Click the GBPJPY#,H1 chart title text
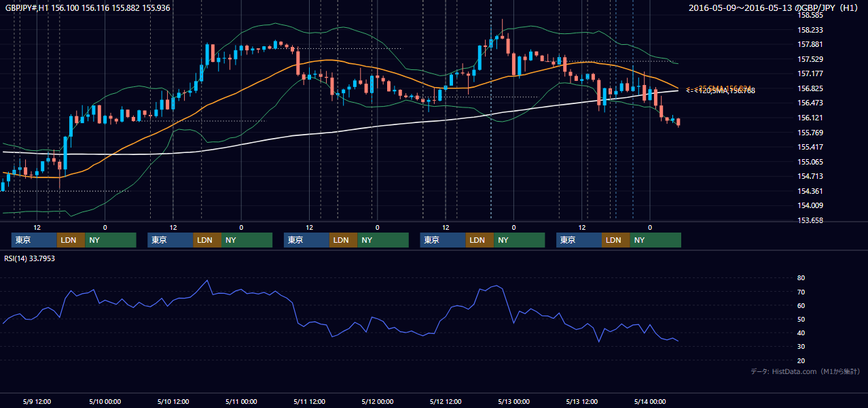The image size is (868, 408). click(88, 8)
